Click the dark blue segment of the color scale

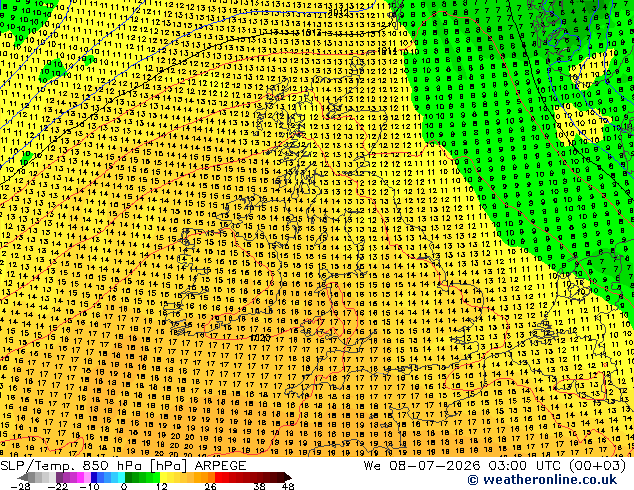(x=94, y=477)
